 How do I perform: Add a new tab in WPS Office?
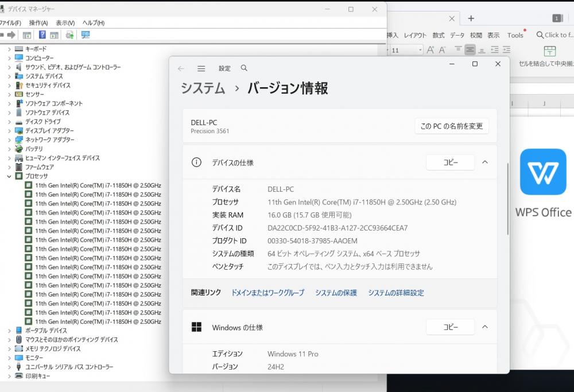[471, 18]
